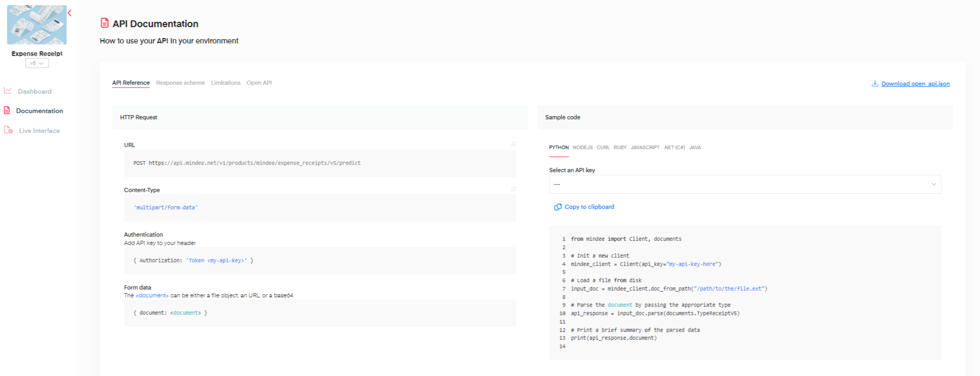Copy the Content-Type value icon

[513, 189]
